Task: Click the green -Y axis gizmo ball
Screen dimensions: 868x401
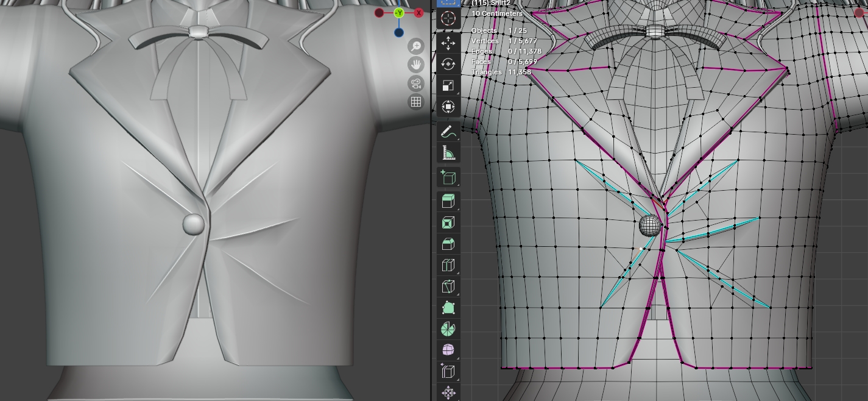Action: tap(399, 13)
